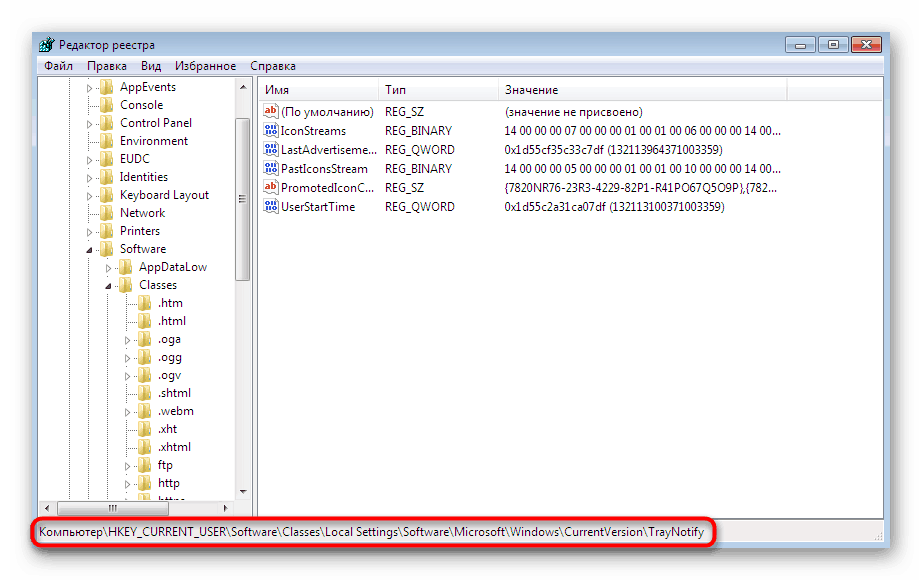Click the tree pane vertical scrollbar thumb
Image resolution: width=922 pixels, height=580 pixels.
tap(242, 199)
